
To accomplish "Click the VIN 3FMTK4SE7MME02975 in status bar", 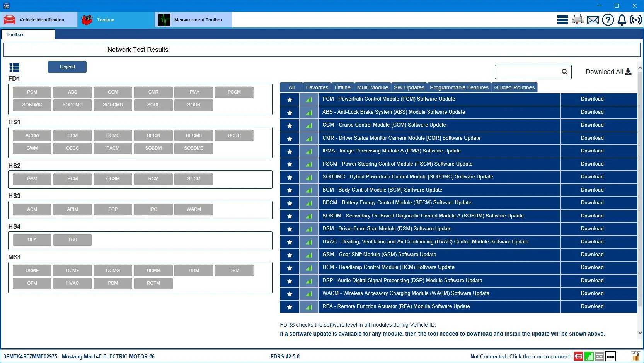I will coord(30,357).
